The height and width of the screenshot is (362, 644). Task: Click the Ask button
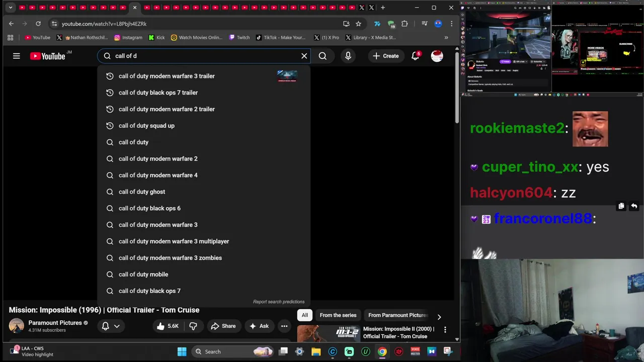click(x=259, y=326)
